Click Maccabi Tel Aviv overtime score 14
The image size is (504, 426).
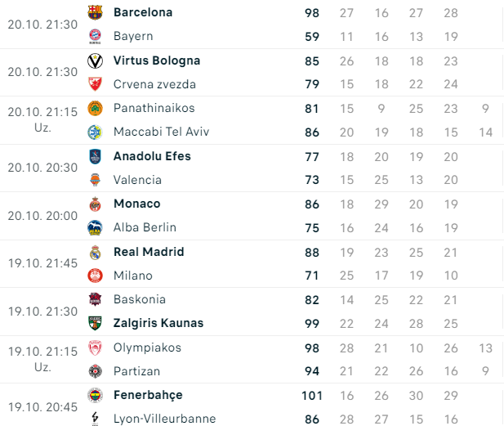(486, 132)
